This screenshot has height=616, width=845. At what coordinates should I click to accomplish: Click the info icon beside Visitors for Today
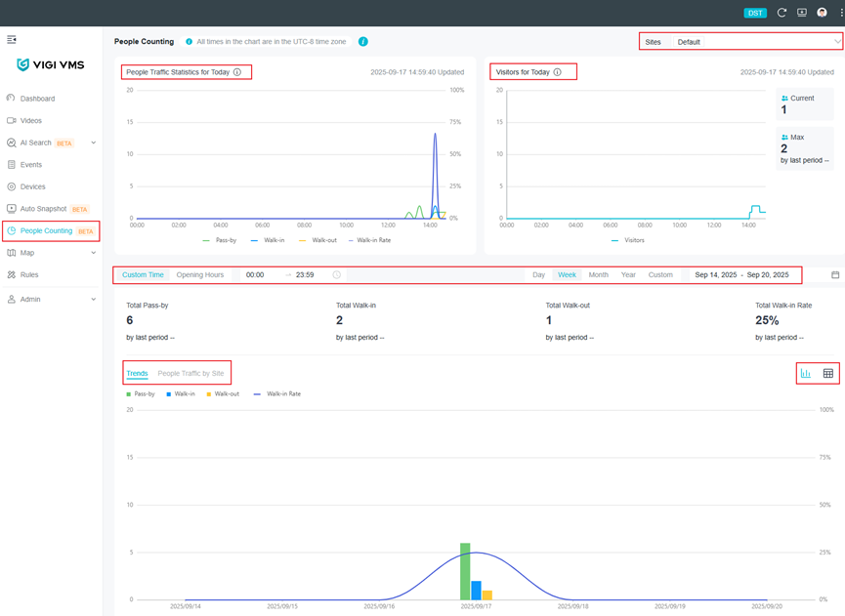click(559, 70)
